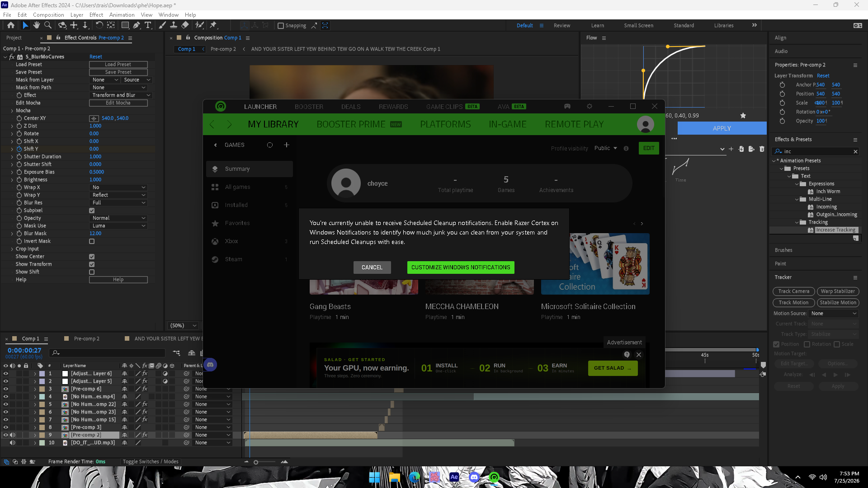Screen dimensions: 868x488
Task: Select the Eraser tool
Action: pos(185,25)
